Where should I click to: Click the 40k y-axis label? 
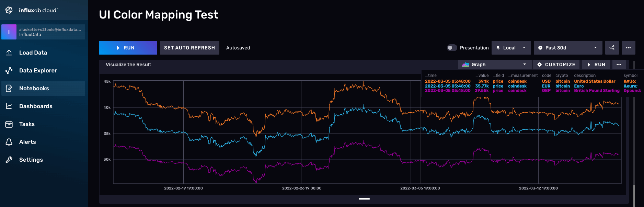pyautogui.click(x=107, y=107)
